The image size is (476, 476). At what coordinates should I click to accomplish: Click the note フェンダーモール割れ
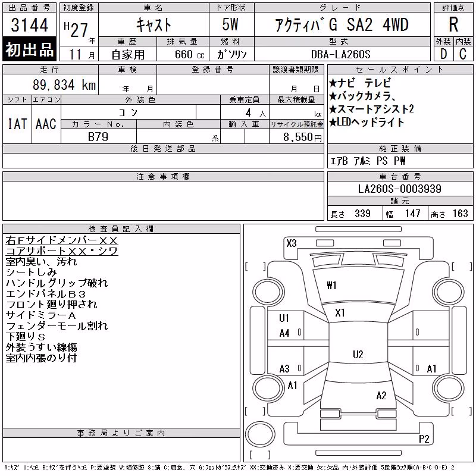pos(57,325)
